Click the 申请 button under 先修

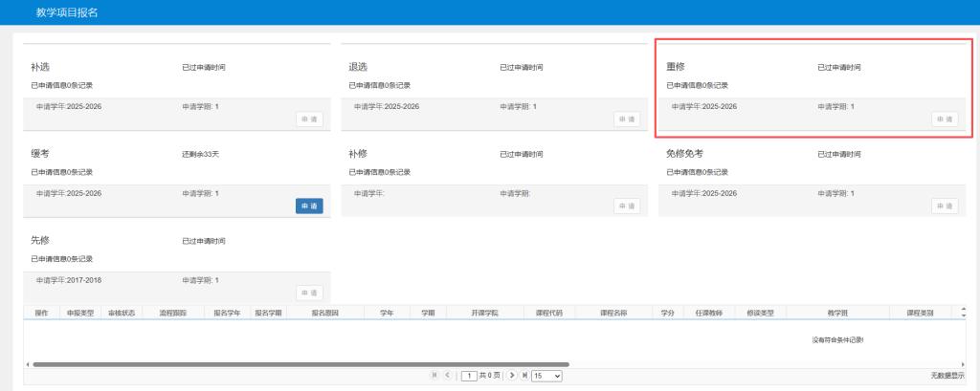point(309,293)
